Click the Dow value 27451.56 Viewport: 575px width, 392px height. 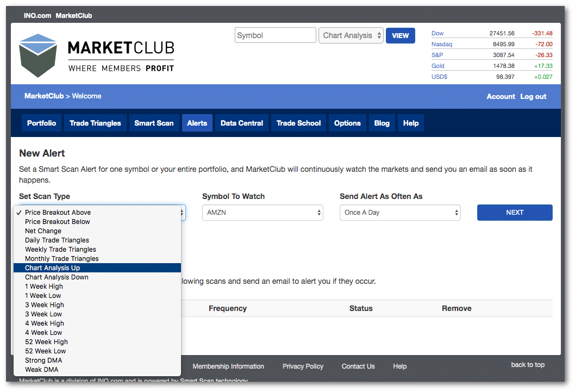tap(502, 33)
